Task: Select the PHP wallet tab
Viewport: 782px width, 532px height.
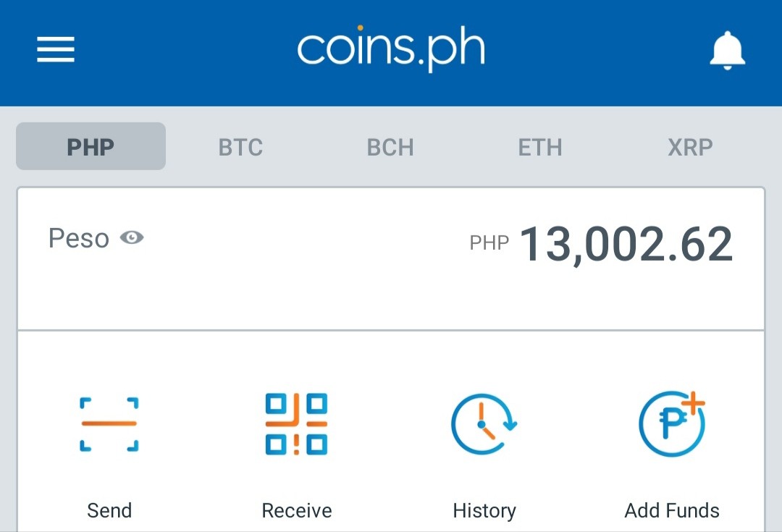Action: pos(91,146)
